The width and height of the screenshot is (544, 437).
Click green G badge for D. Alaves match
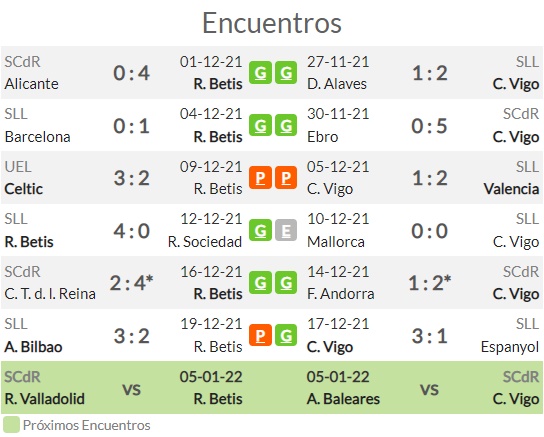click(286, 73)
